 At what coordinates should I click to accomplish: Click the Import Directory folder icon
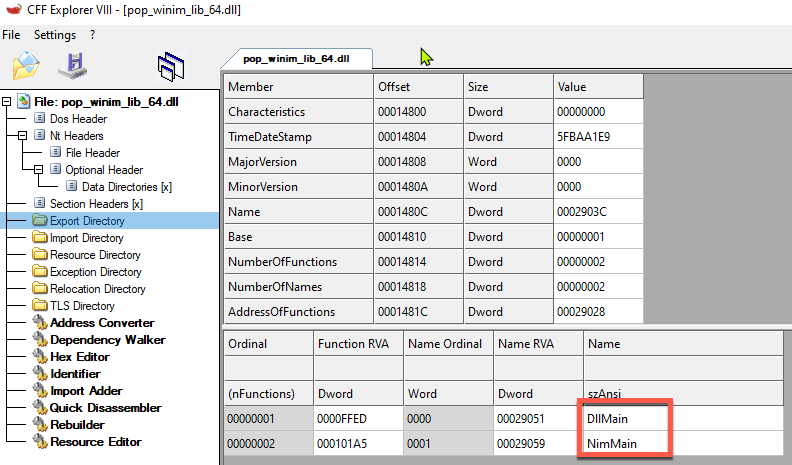(x=39, y=237)
